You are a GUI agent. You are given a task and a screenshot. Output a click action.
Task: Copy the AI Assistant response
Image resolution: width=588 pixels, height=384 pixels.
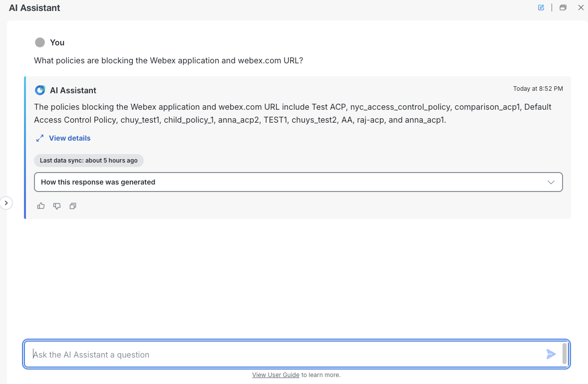[x=73, y=206]
